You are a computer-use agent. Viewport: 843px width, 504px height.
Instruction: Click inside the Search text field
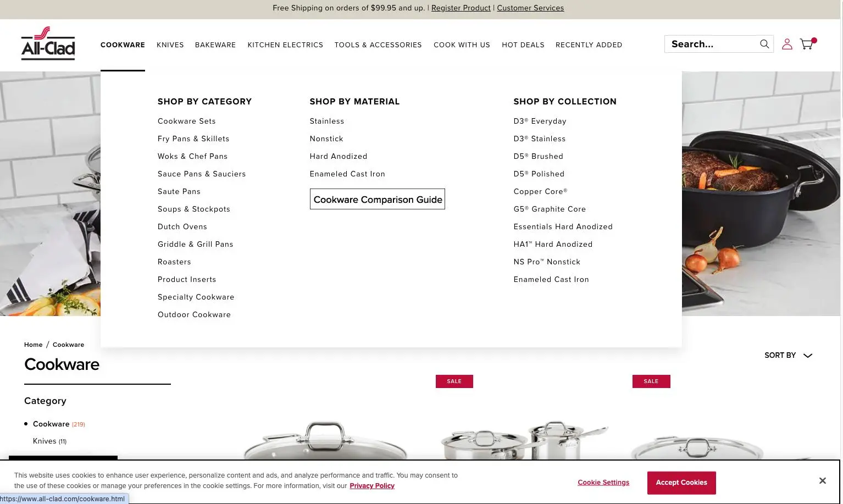tap(709, 44)
